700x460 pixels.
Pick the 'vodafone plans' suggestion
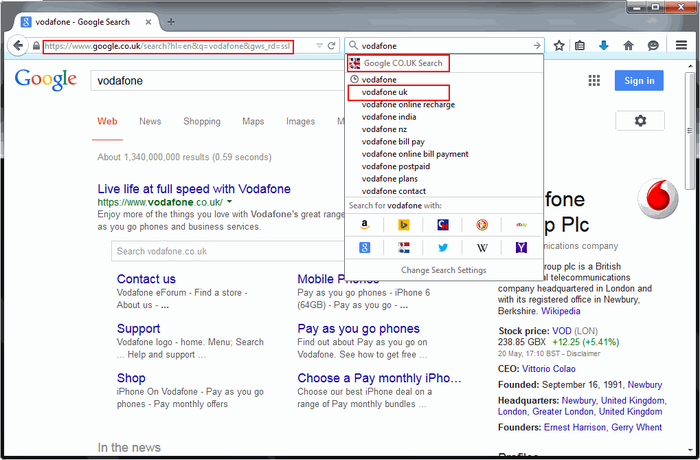point(444,179)
